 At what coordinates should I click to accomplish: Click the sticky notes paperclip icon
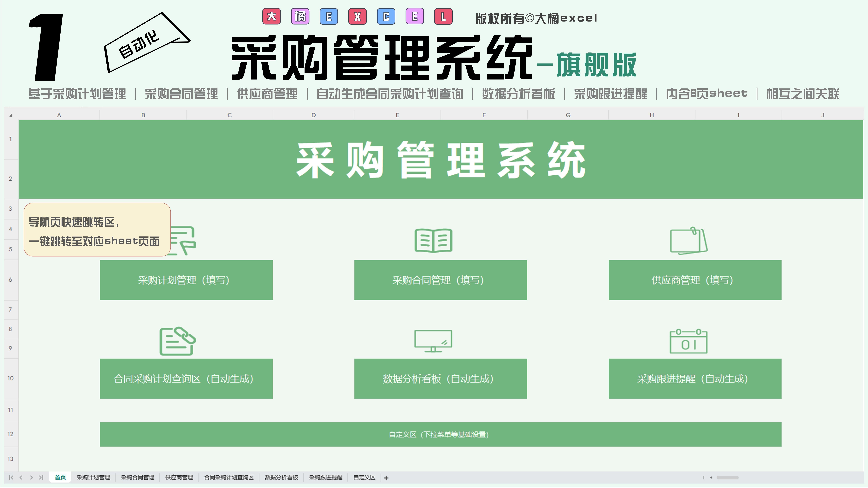(x=688, y=241)
